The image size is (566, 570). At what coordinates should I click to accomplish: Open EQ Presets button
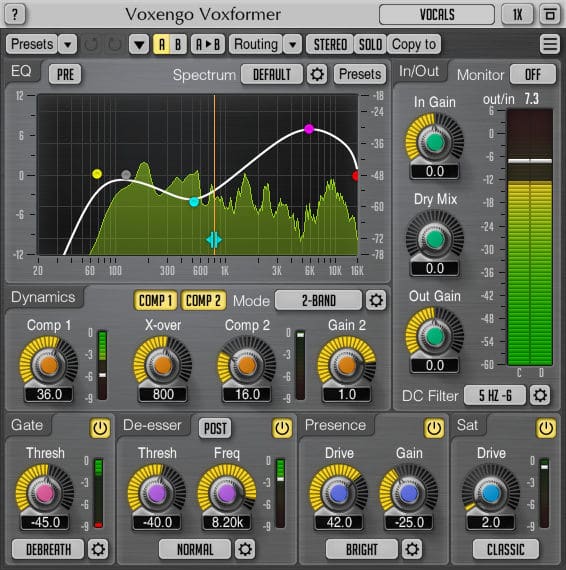click(360, 74)
